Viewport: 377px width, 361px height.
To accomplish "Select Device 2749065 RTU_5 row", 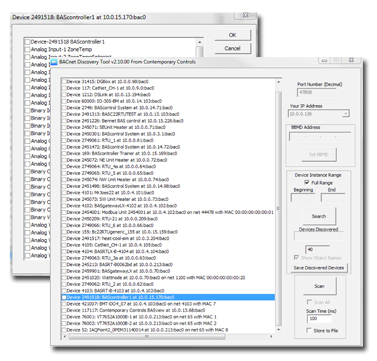I will [110, 173].
